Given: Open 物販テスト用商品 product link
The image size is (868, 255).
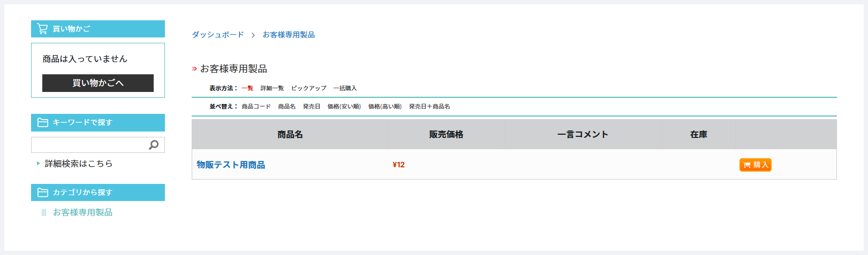Looking at the screenshot, I should [231, 165].
